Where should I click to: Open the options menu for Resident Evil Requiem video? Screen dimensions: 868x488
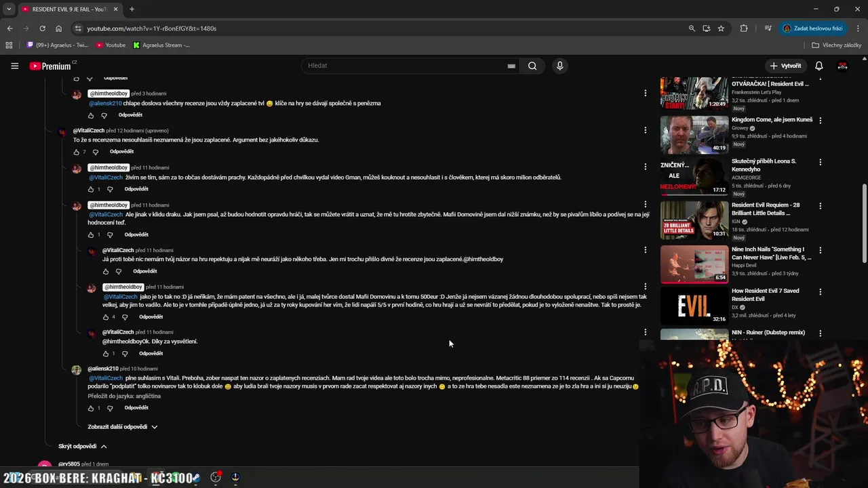(820, 205)
